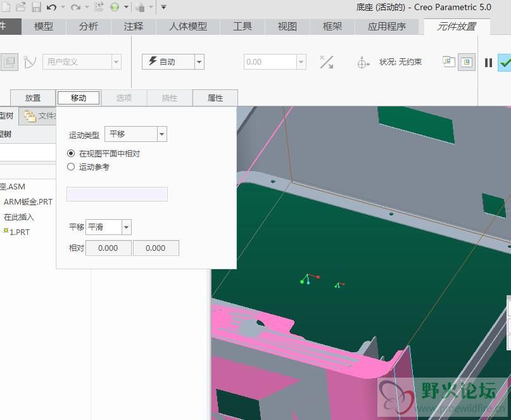Click the Redo arrow icon
This screenshot has width=511, height=420.
[x=75, y=7]
